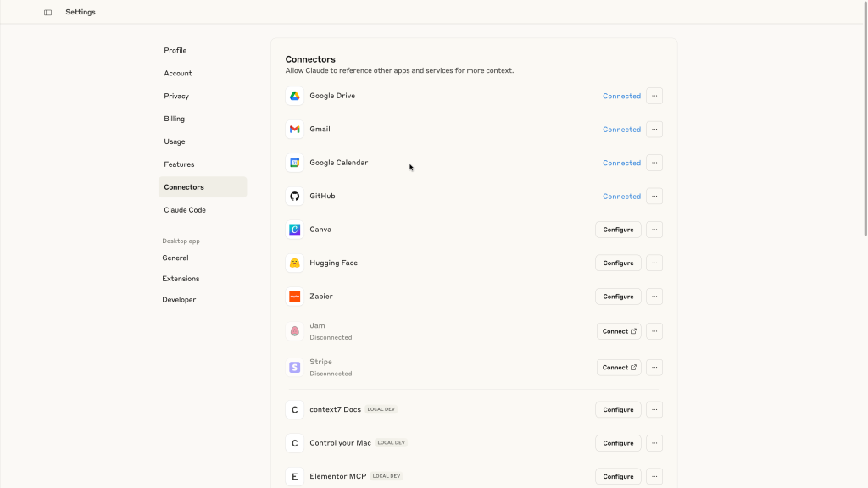This screenshot has width=868, height=488.
Task: Configure the Zapier connector
Action: click(618, 297)
